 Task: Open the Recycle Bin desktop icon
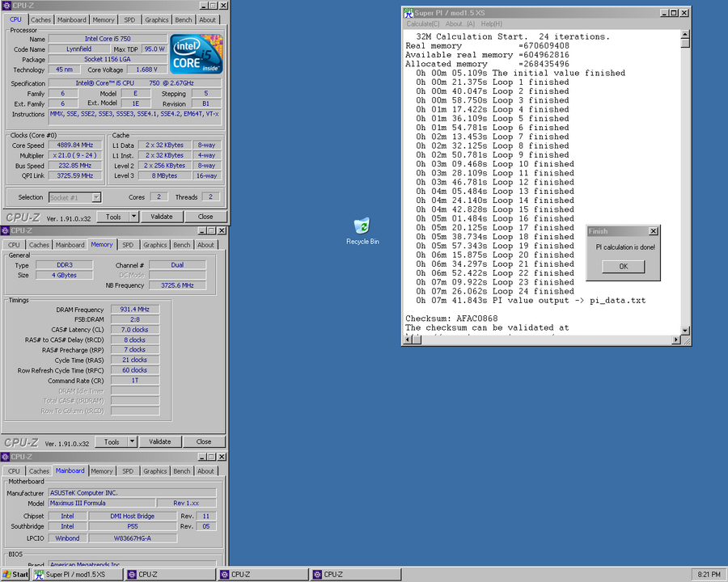[362, 230]
